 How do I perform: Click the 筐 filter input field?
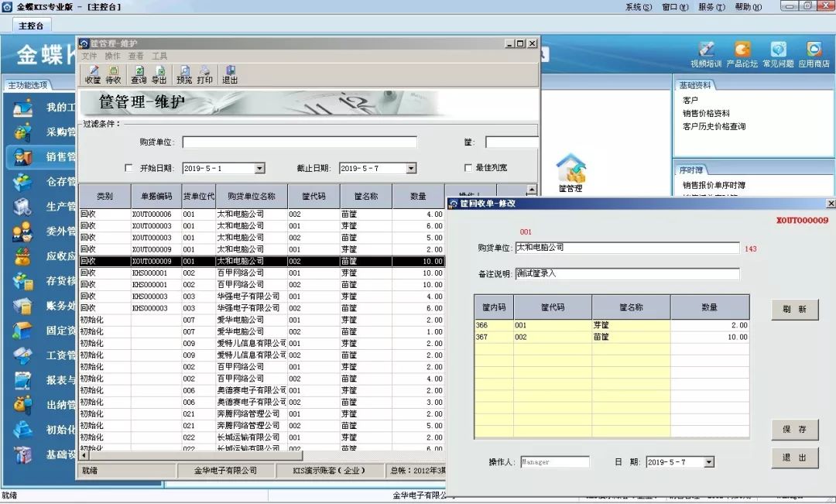tap(512, 142)
